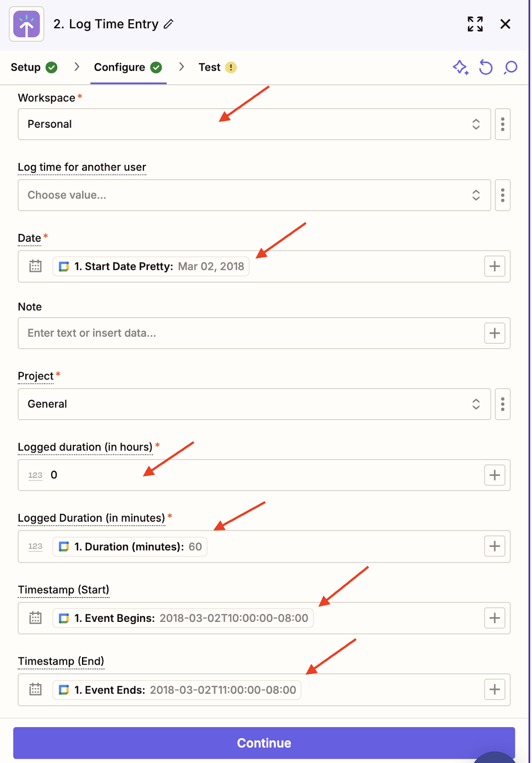Open three-dot menu beside Project field
This screenshot has height=763, width=532.
tap(502, 404)
